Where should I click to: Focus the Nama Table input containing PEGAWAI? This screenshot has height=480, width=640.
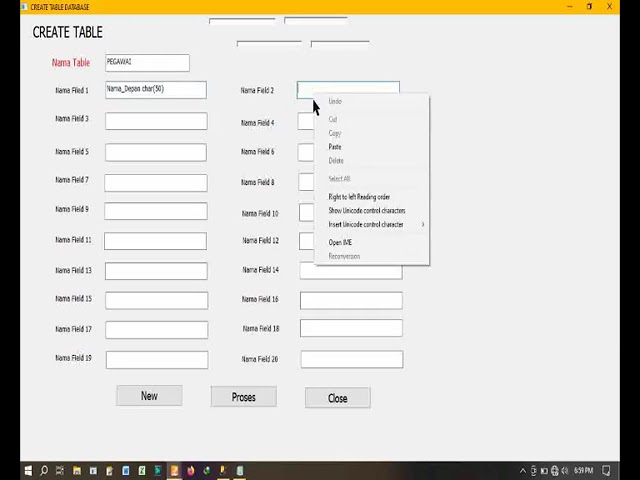[147, 63]
